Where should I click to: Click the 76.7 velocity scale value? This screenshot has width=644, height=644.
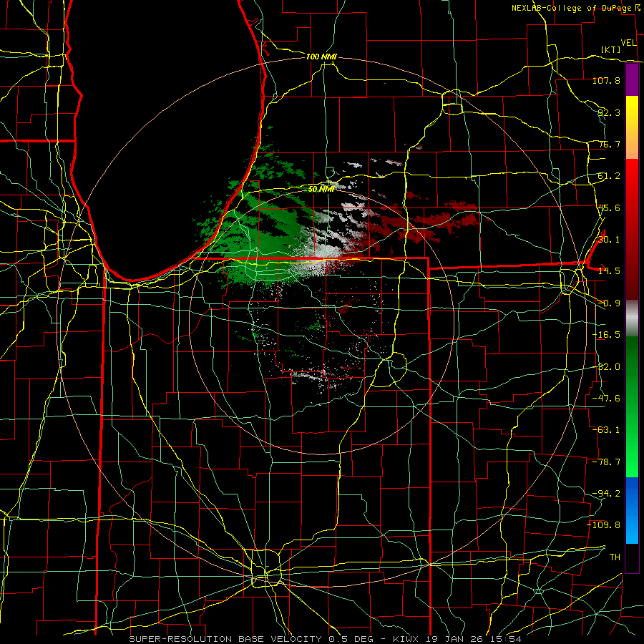pyautogui.click(x=609, y=144)
